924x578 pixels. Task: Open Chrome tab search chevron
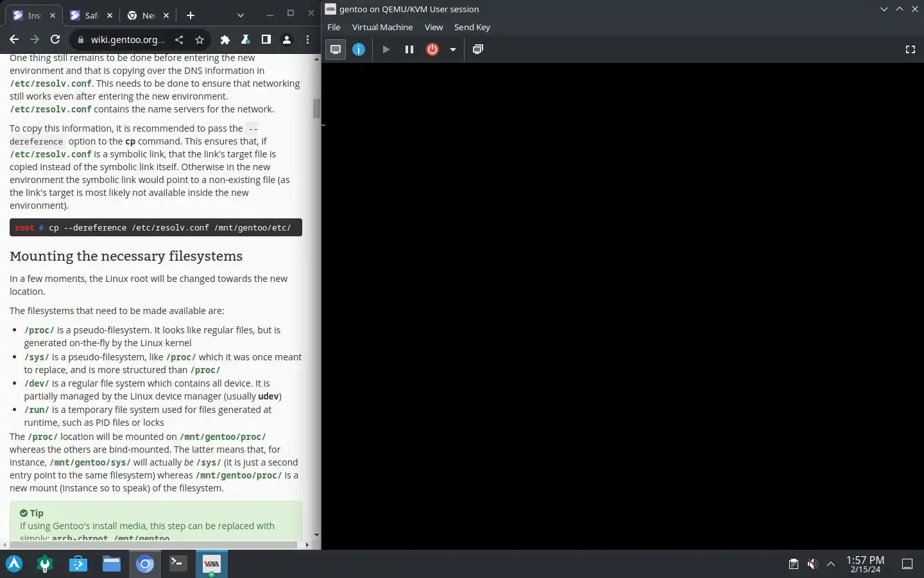(240, 15)
